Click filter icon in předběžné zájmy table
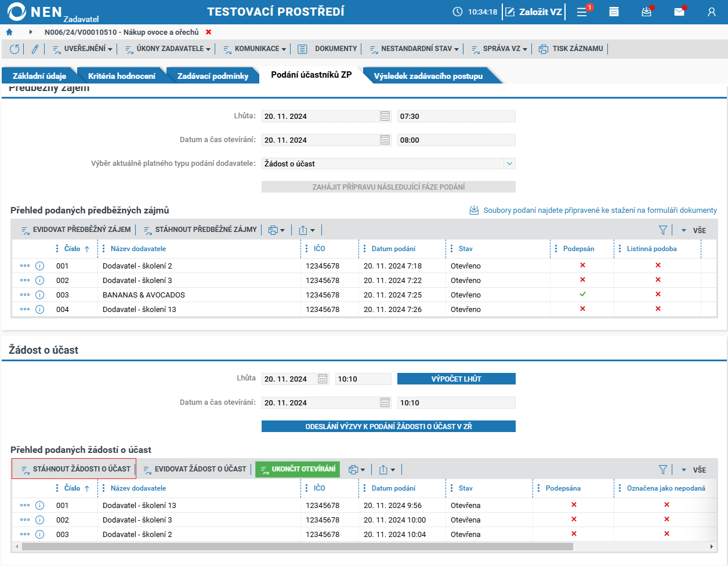This screenshot has height=566, width=728. pyautogui.click(x=663, y=230)
